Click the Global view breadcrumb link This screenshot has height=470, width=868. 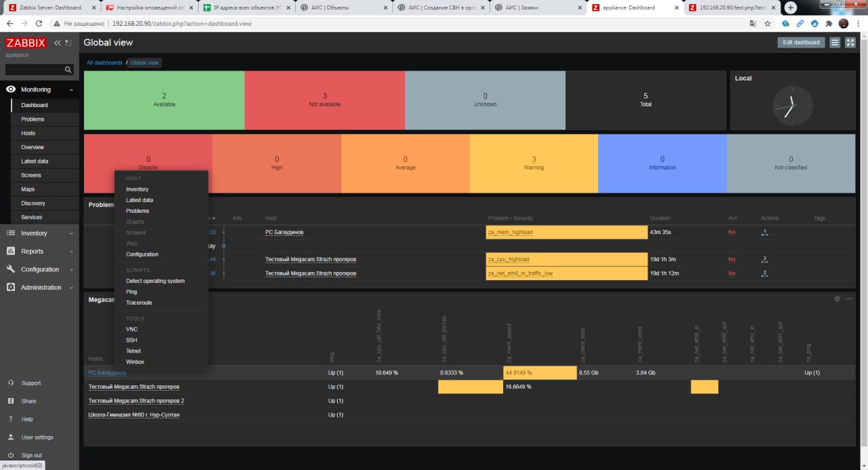(144, 62)
